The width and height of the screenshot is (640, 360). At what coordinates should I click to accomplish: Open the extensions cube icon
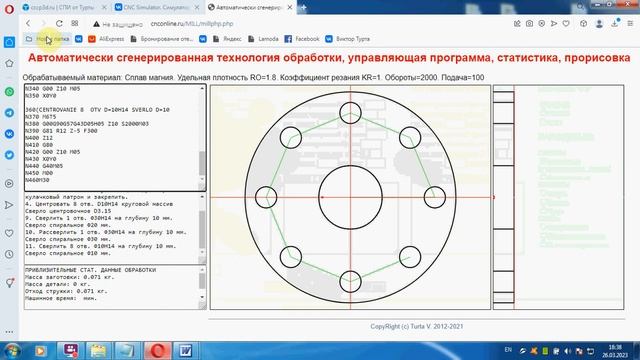583,24
